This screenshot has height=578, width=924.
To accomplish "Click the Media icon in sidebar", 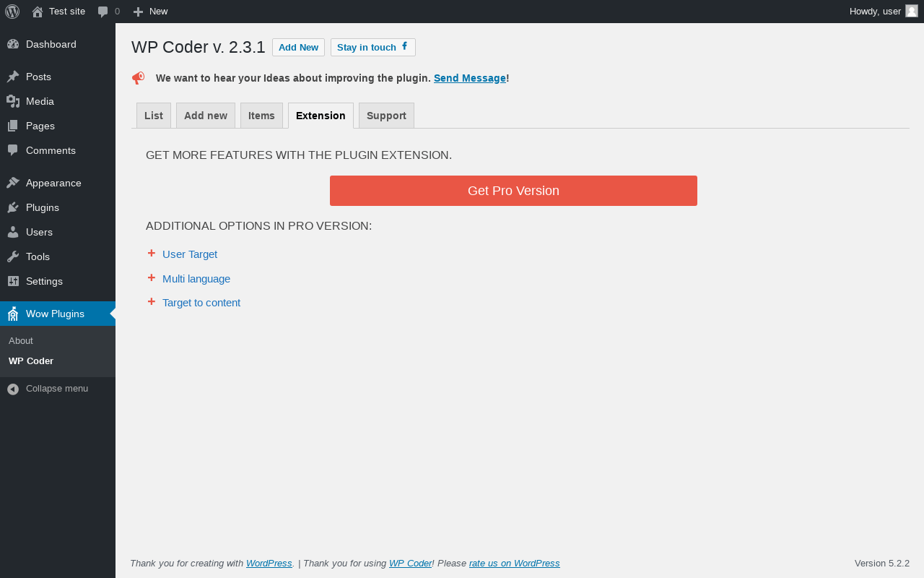I will click(13, 101).
